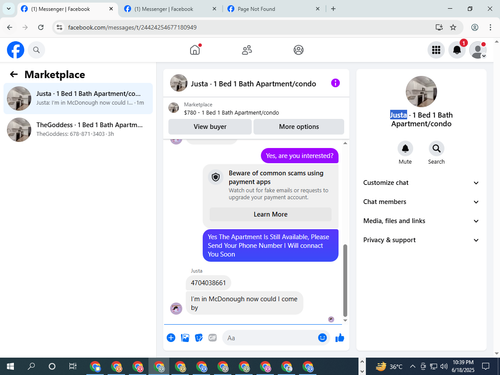Open the volume speaker tray icon

(444, 367)
